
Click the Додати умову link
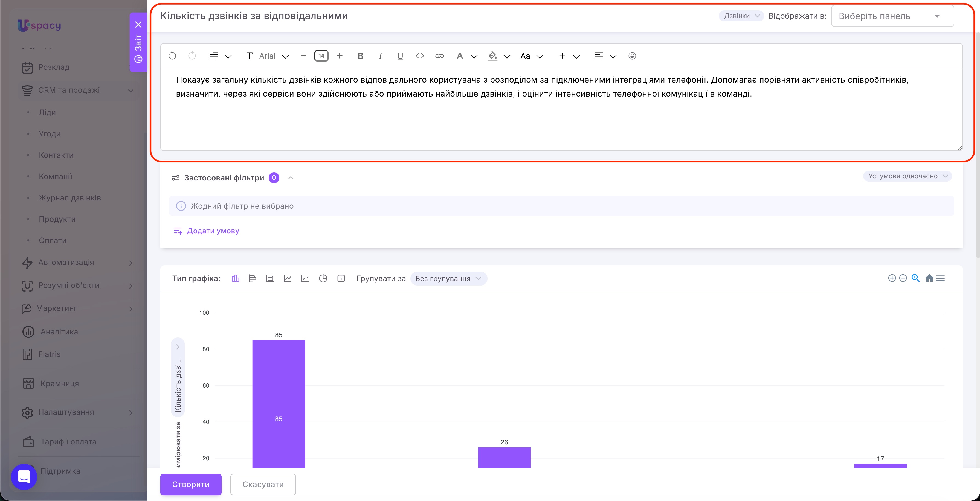coord(206,231)
